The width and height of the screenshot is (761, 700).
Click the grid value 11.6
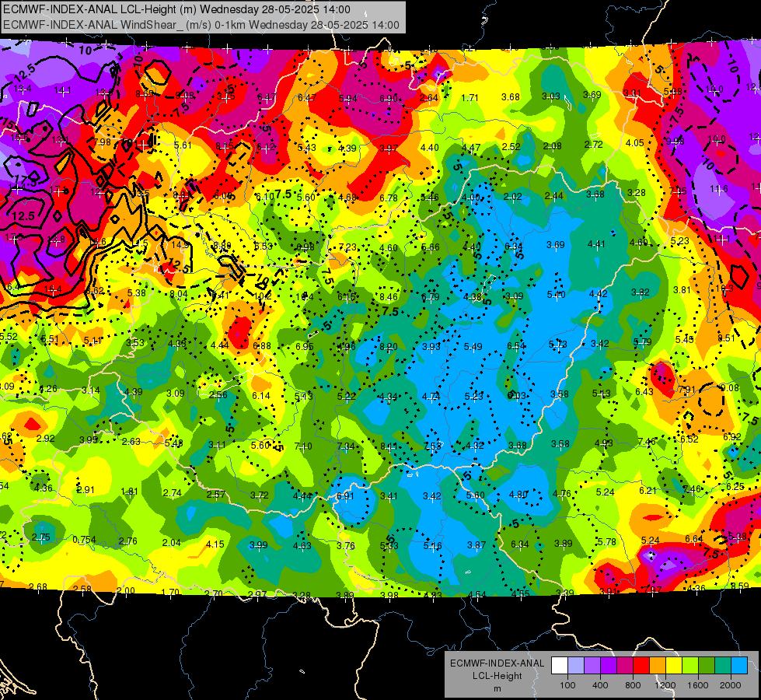[719, 188]
